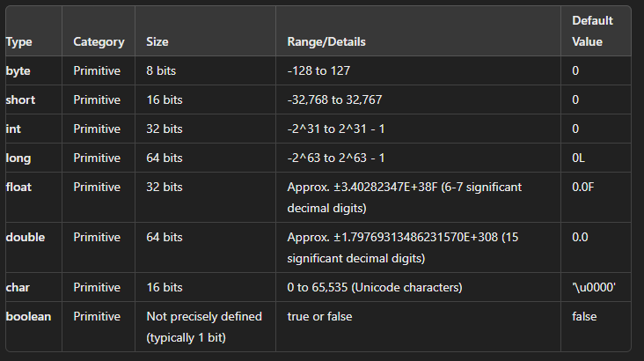Click the Type column header
This screenshot has height=361, width=644.
pos(19,41)
